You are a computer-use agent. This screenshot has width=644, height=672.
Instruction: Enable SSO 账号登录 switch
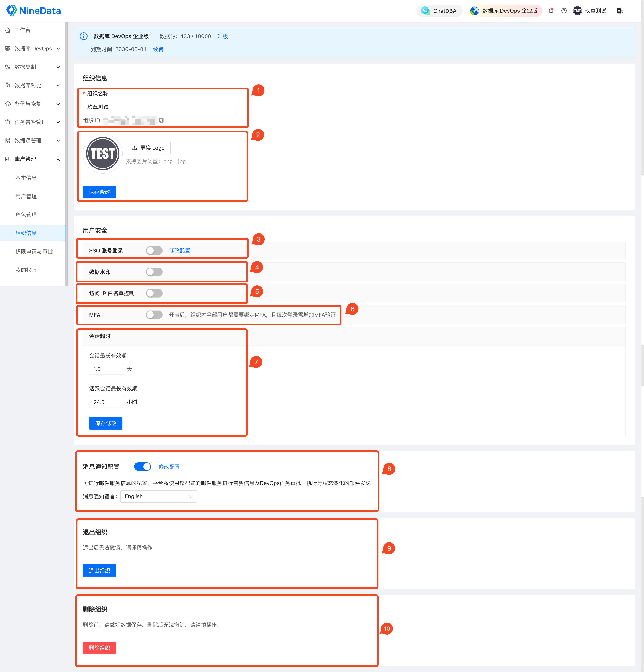(x=154, y=250)
